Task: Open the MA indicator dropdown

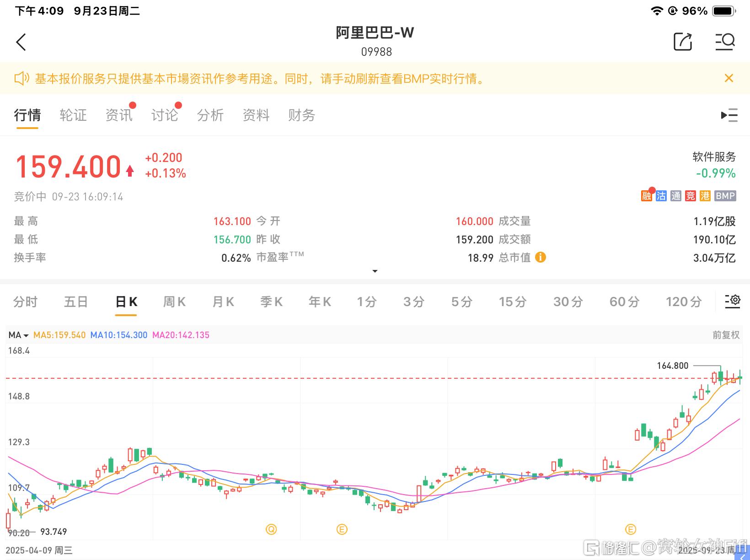Action: [18, 335]
